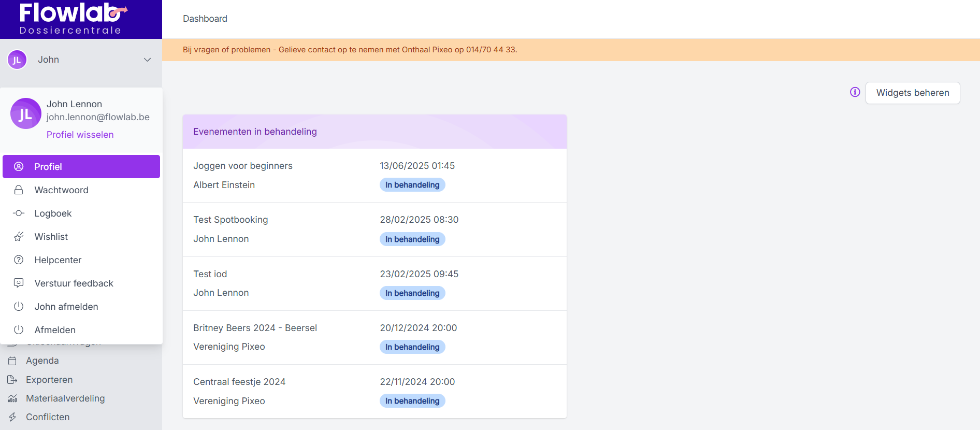Open the Britney Beers 2024 - Beersel event

[x=255, y=328]
